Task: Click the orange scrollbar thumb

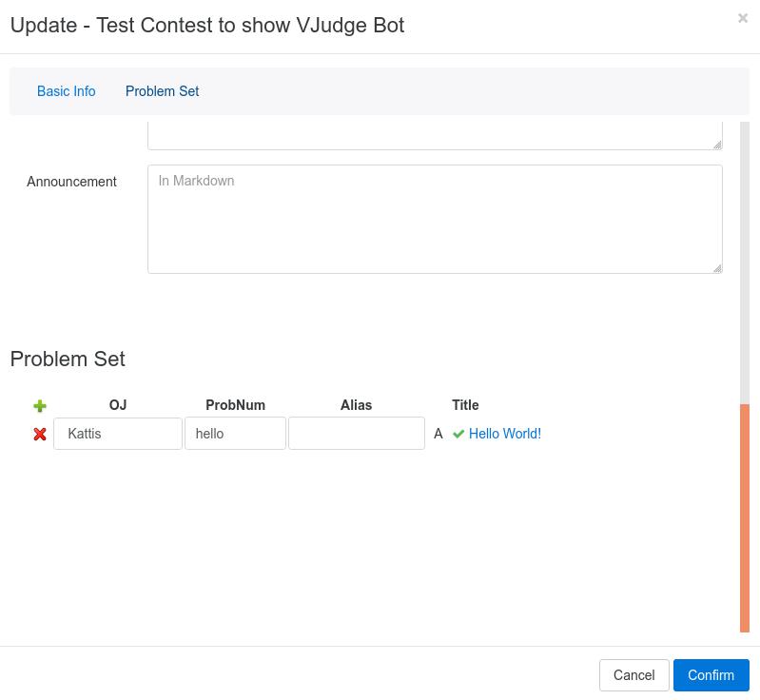Action: (x=745, y=518)
